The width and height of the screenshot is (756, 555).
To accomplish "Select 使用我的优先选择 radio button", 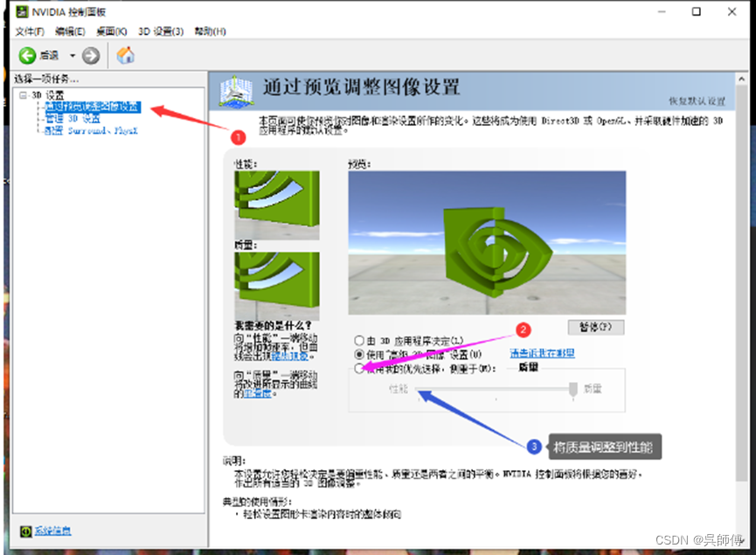I will [359, 368].
